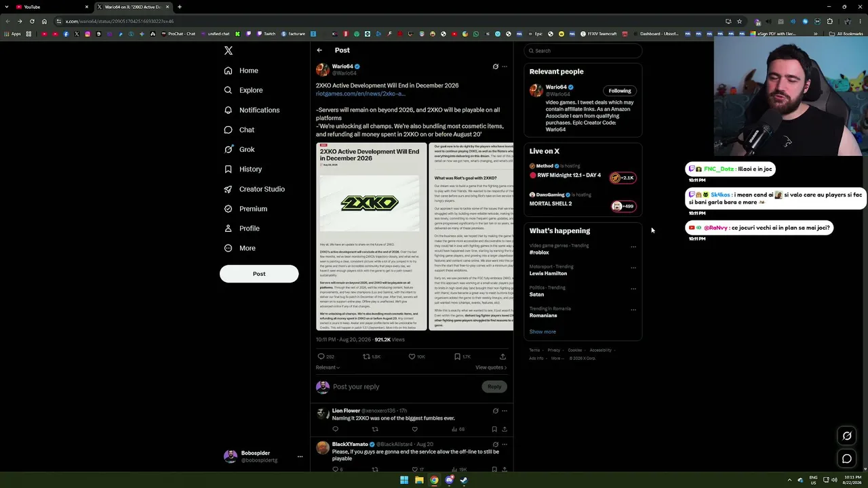
Task: Click Grok icon on Lion Flower's reply
Action: point(495,411)
